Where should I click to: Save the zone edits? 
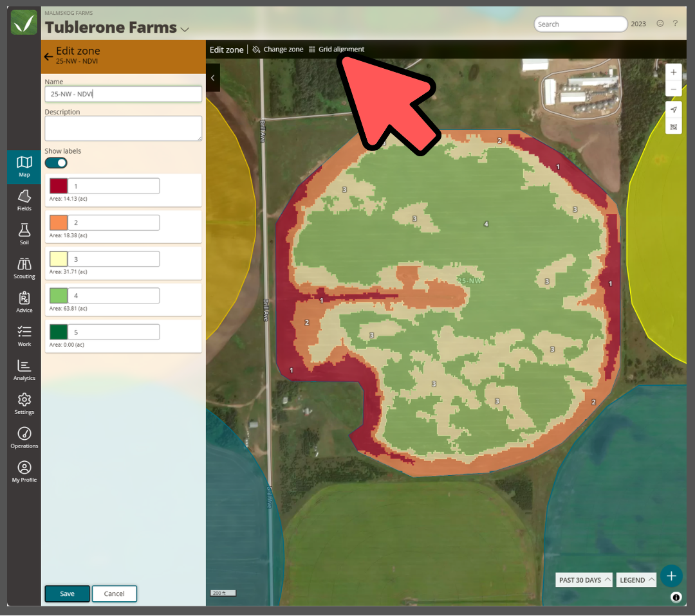[x=67, y=593]
